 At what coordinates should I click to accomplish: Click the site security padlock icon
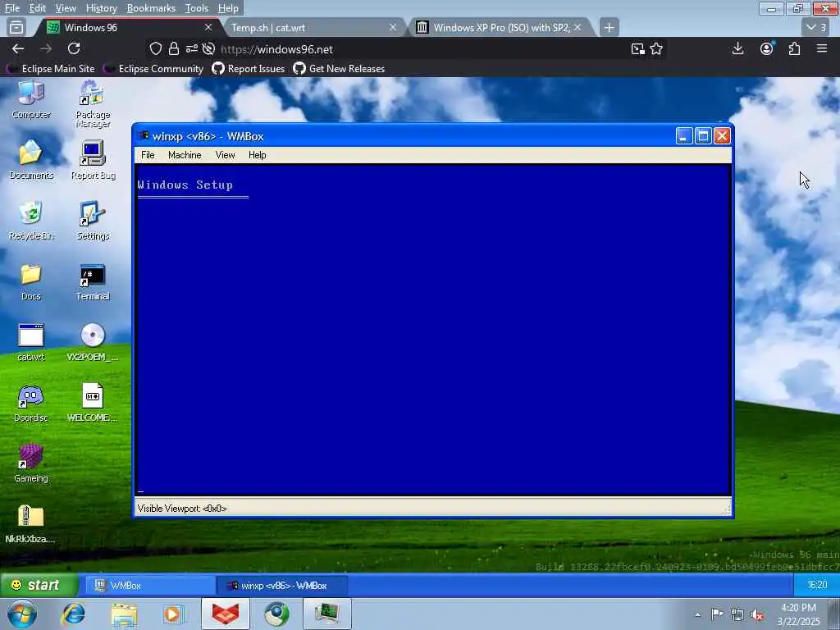click(x=174, y=49)
